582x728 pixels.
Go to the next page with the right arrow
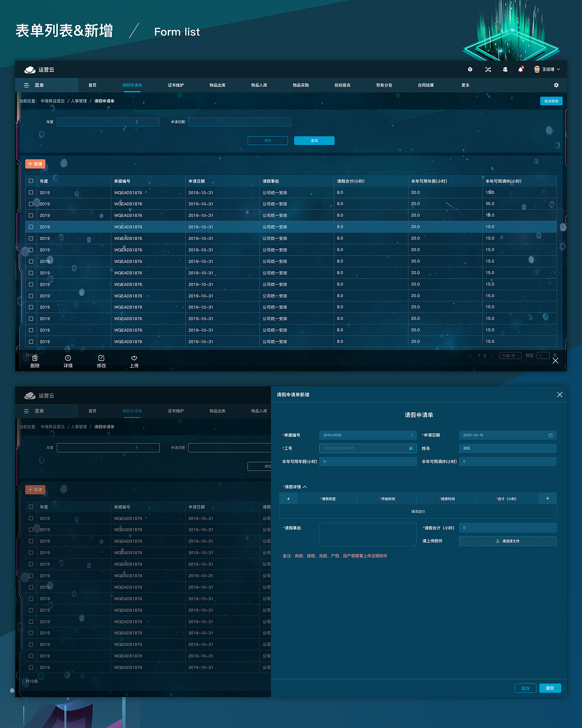[493, 355]
